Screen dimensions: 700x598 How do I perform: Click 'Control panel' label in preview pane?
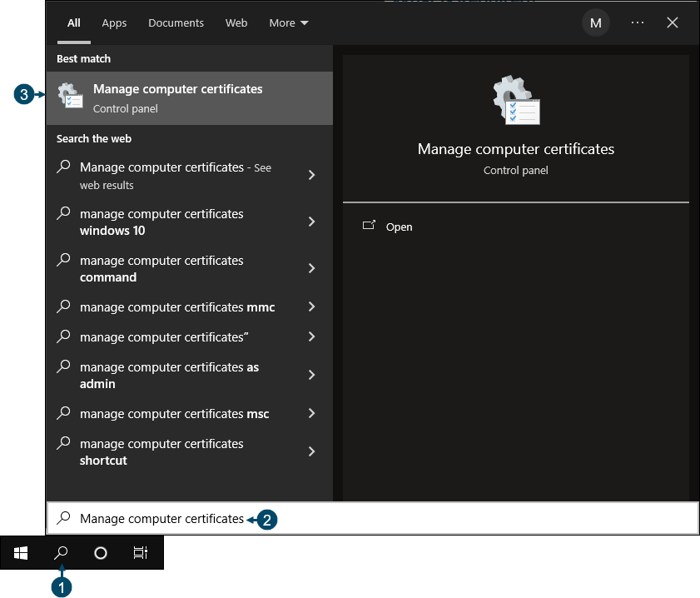515,170
